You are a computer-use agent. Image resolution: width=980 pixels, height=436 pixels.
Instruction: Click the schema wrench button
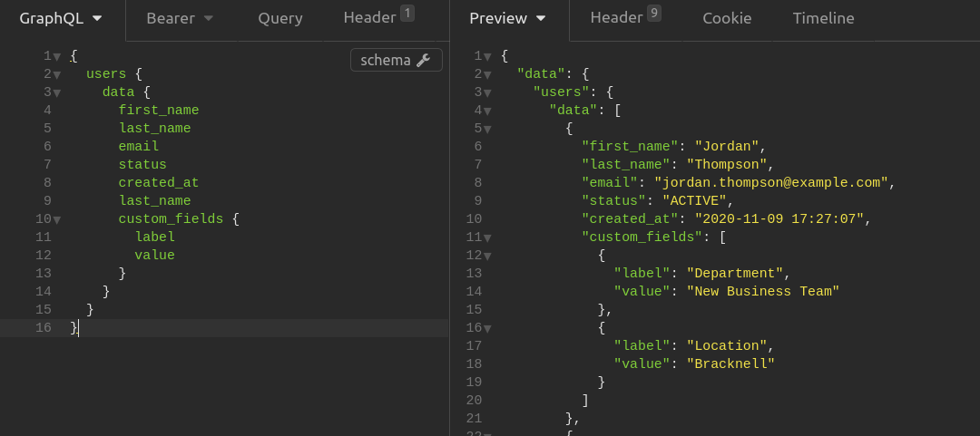tap(397, 60)
